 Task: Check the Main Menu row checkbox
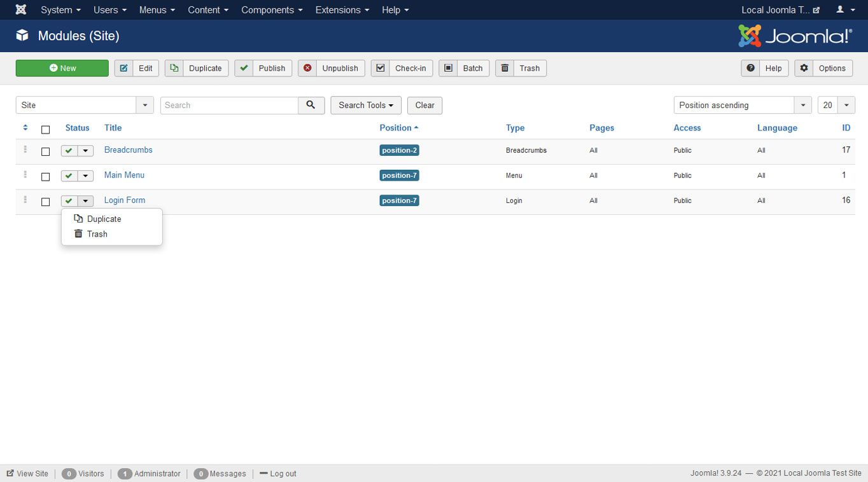[45, 177]
